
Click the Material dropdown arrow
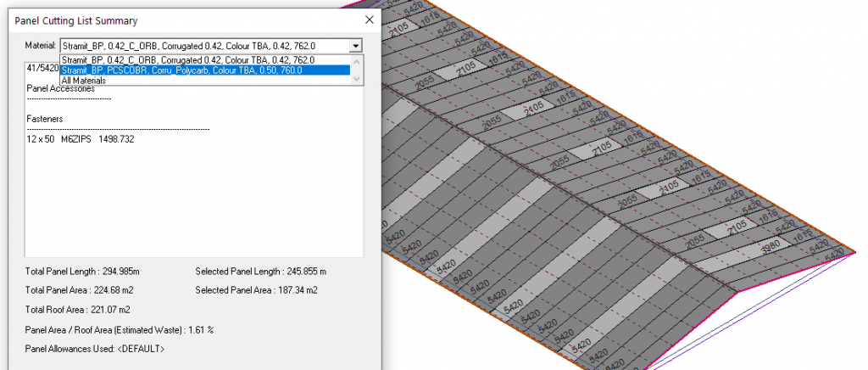click(356, 47)
